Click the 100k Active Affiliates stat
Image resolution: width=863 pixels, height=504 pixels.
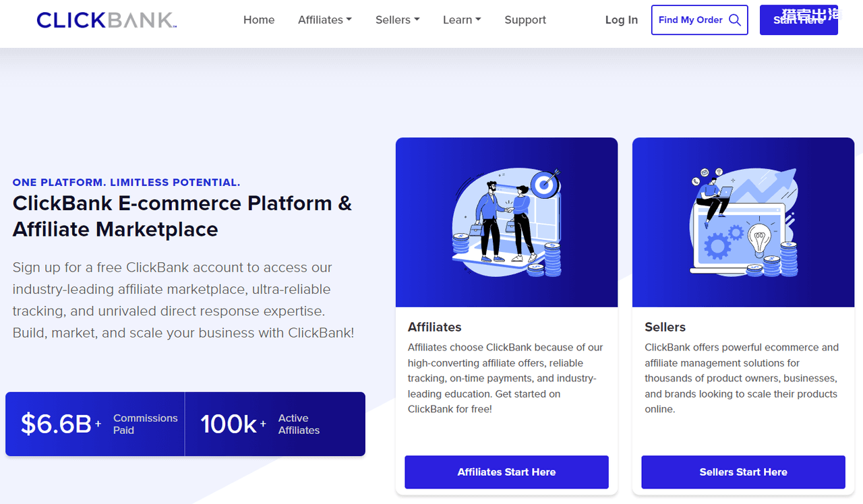[x=275, y=424]
